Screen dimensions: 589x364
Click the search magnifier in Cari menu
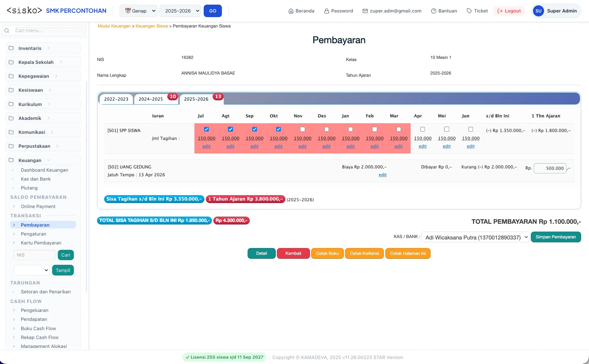[7, 31]
